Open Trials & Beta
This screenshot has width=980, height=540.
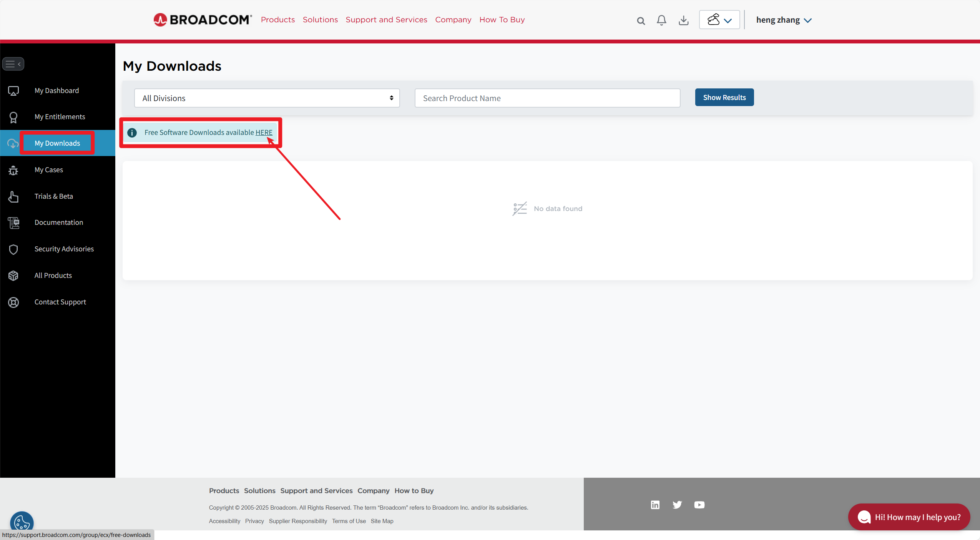(x=53, y=196)
